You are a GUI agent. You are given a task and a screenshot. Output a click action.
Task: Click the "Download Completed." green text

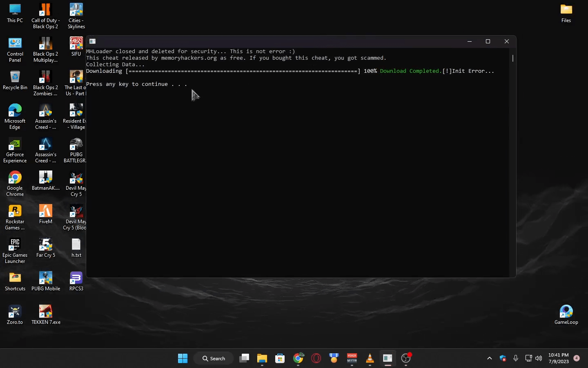tap(411, 71)
